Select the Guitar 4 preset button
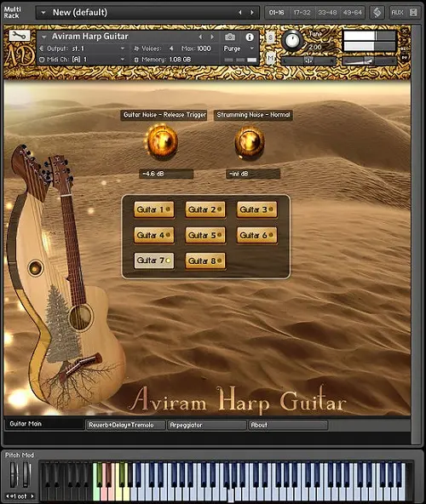426x504 pixels. pos(154,236)
